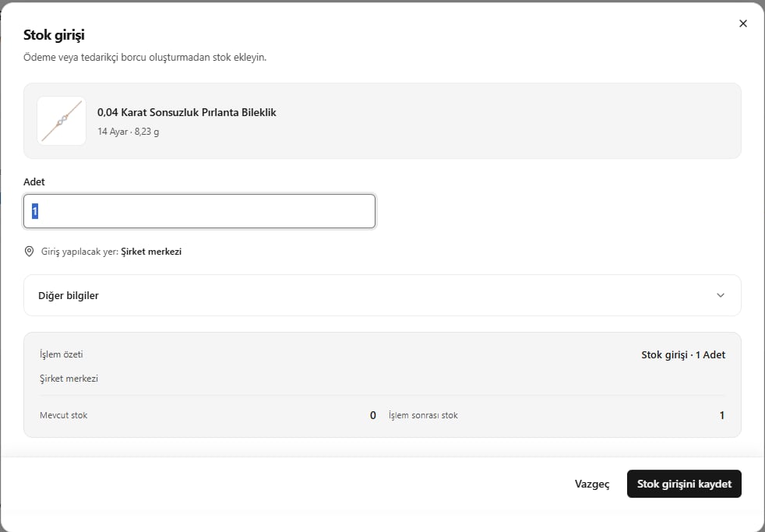Open the bracelet product thumbnail

coord(62,121)
